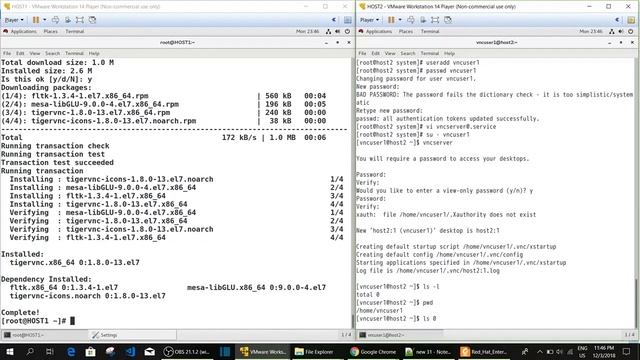Image resolution: width=640 pixels, height=360 pixels.
Task: Switch HOST1 player to Unity mode
Action: point(93,20)
